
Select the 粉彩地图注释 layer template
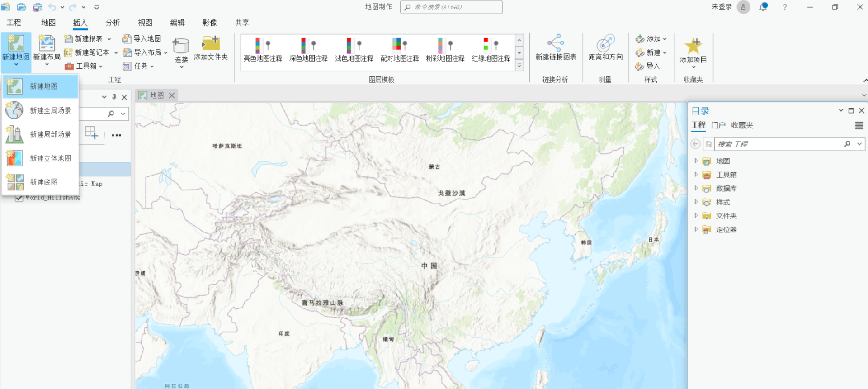445,50
